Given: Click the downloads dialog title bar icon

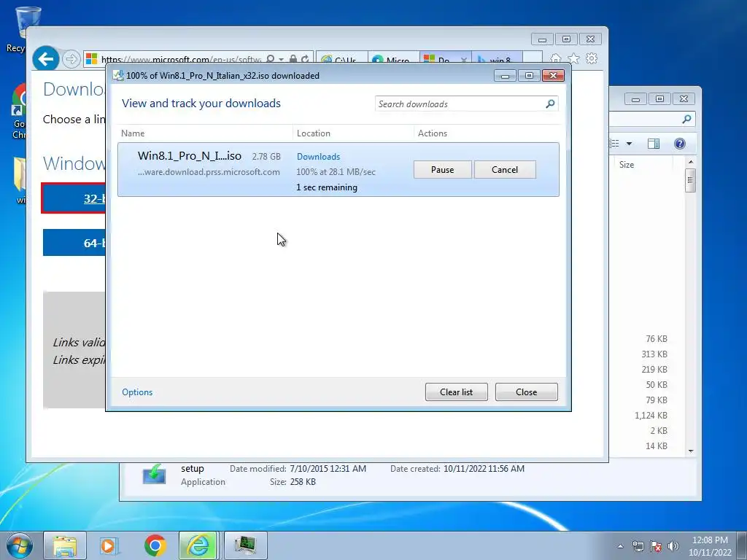Looking at the screenshot, I should click(x=118, y=75).
